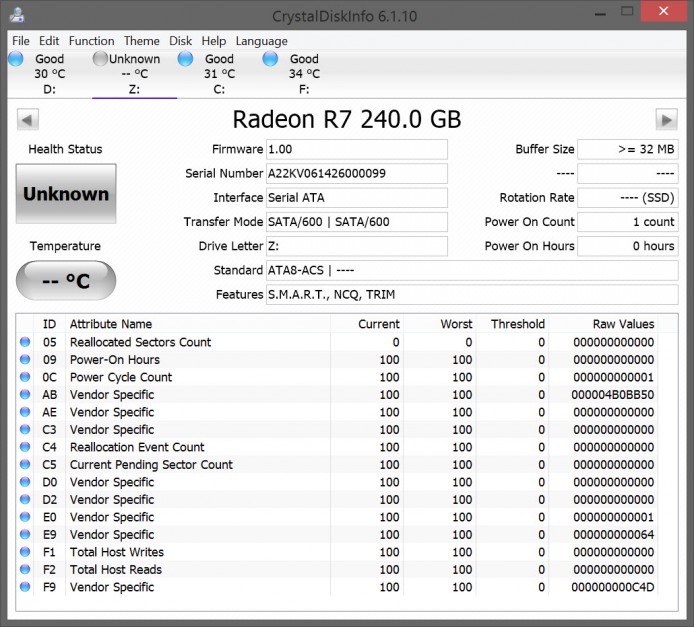Click the Buffer Size value field

pyautogui.click(x=628, y=149)
